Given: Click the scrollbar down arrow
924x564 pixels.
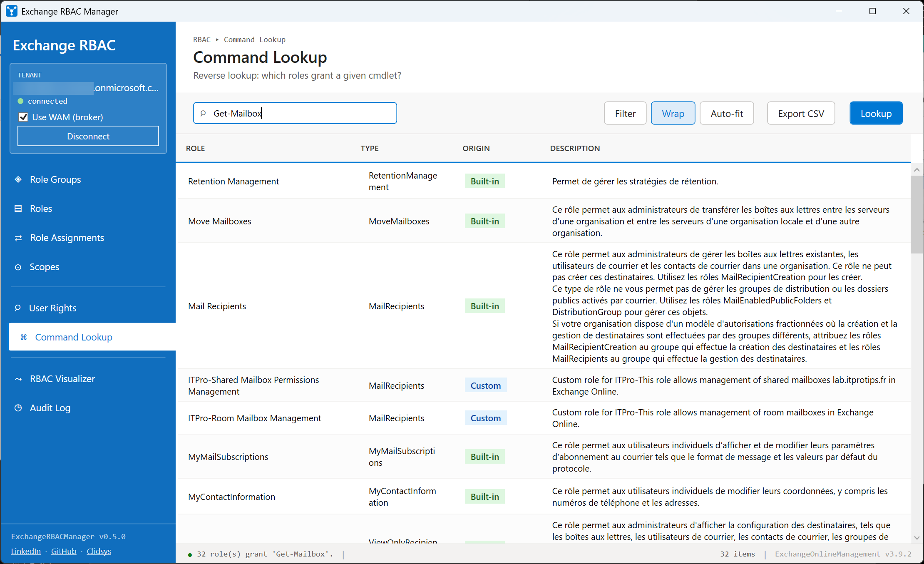Looking at the screenshot, I should (917, 538).
